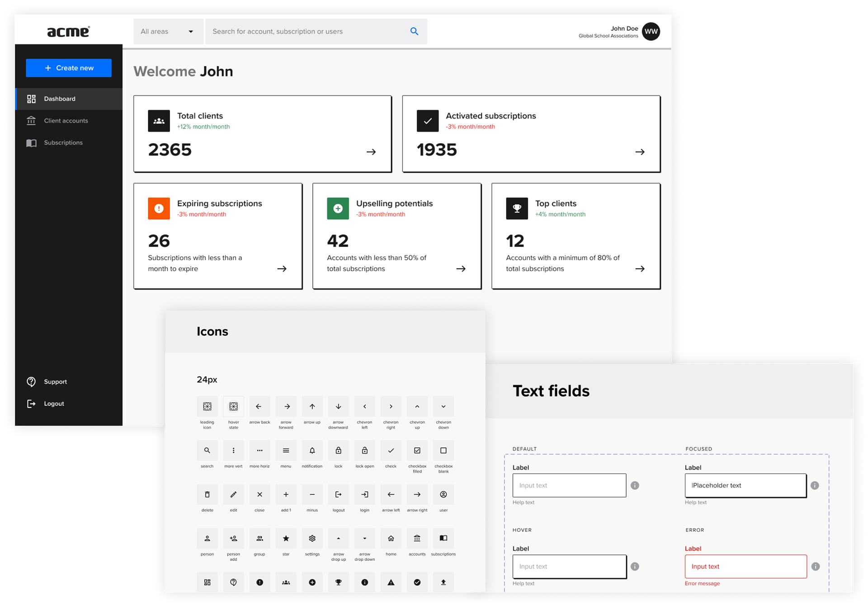This screenshot has width=868, height=607.
Task: Open Client accounts in the sidebar
Action: 69,121
